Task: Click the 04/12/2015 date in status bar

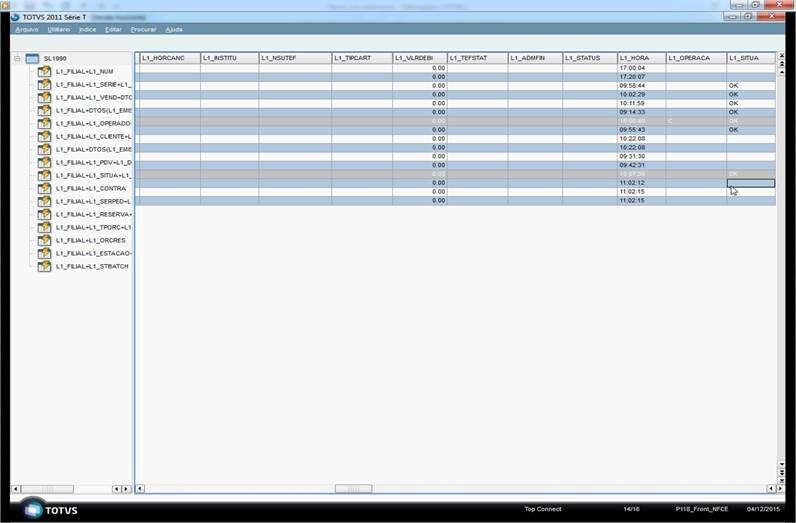Action: tap(763, 509)
